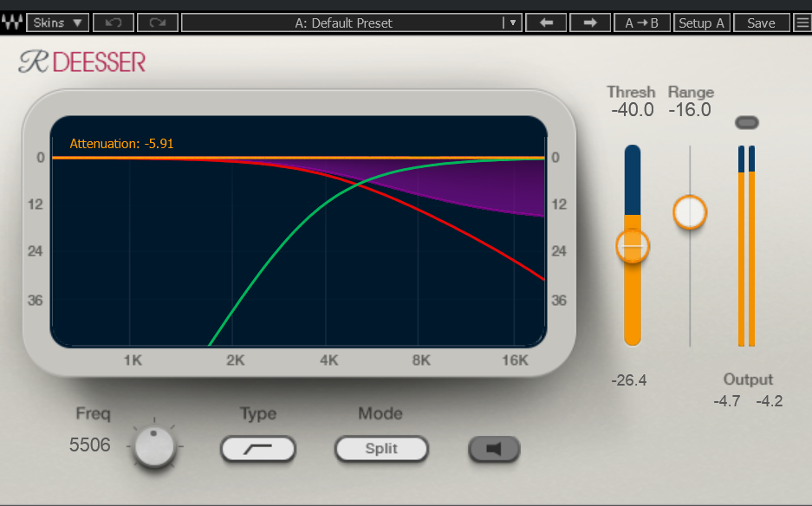812x506 pixels.
Task: Click the frequency response graph display
Action: [x=298, y=231]
